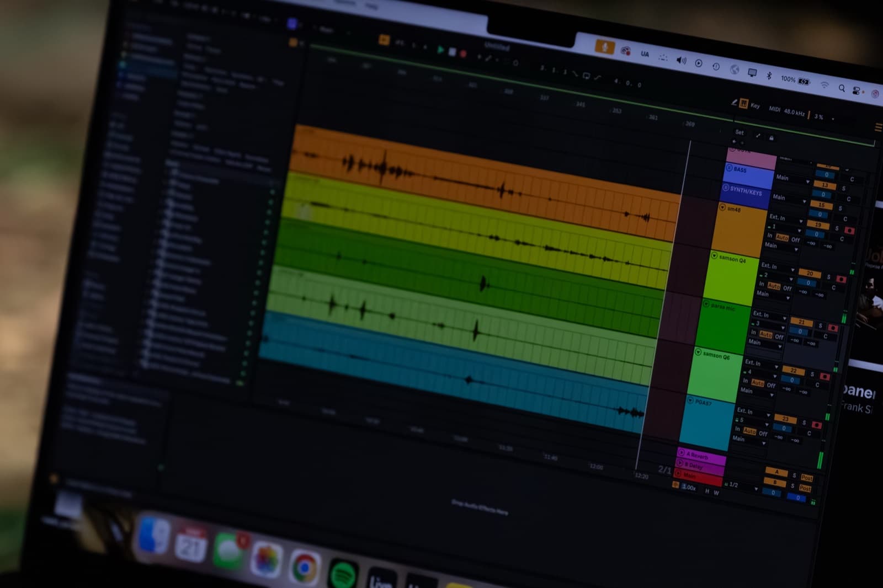Select the B Delay return track
883x588 pixels.
click(699, 466)
